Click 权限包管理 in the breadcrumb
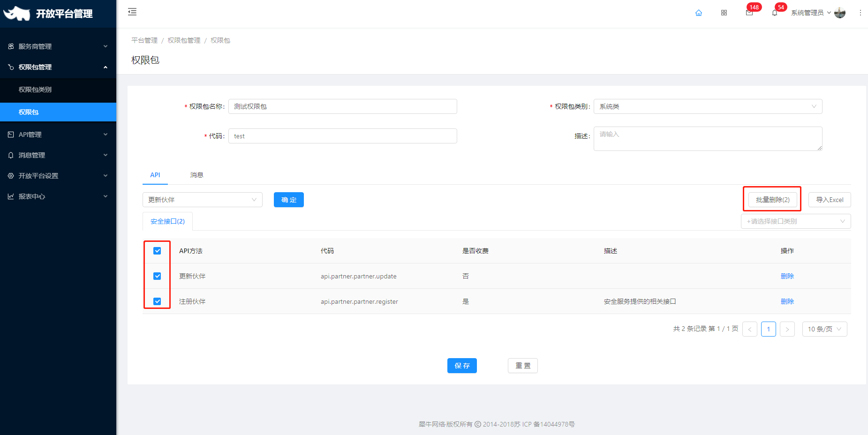The height and width of the screenshot is (435, 868). [184, 40]
